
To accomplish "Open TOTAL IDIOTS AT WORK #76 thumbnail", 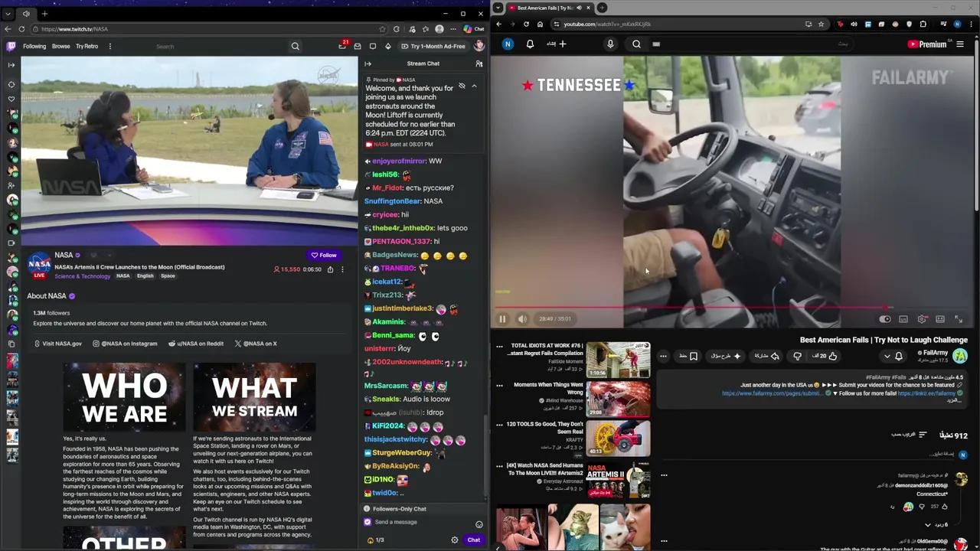I will click(x=619, y=360).
